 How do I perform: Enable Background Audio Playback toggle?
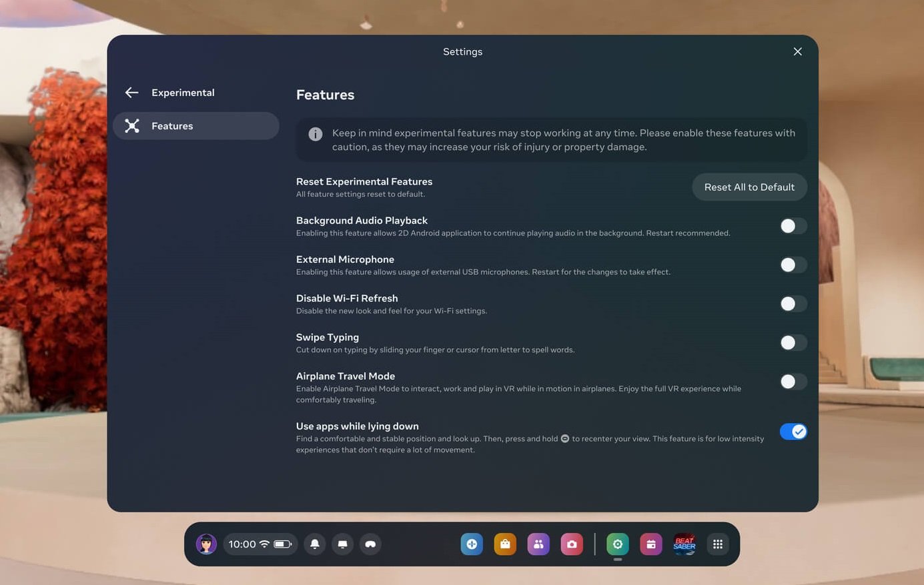tap(793, 226)
